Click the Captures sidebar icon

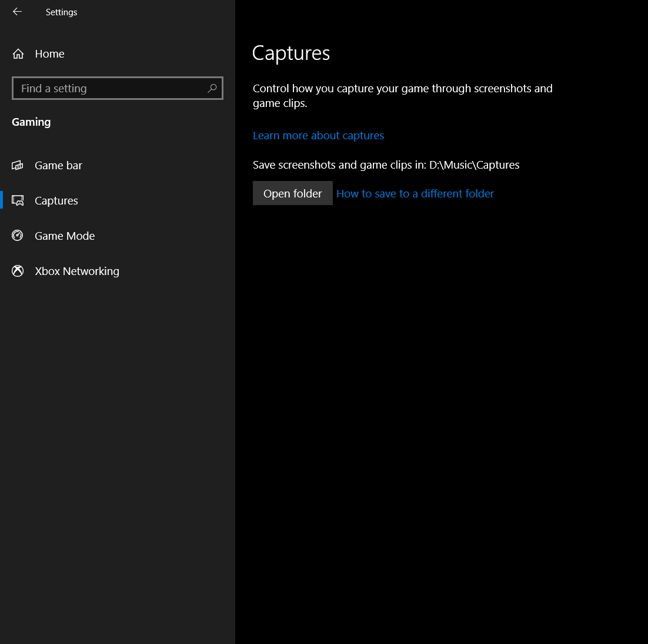click(x=18, y=200)
